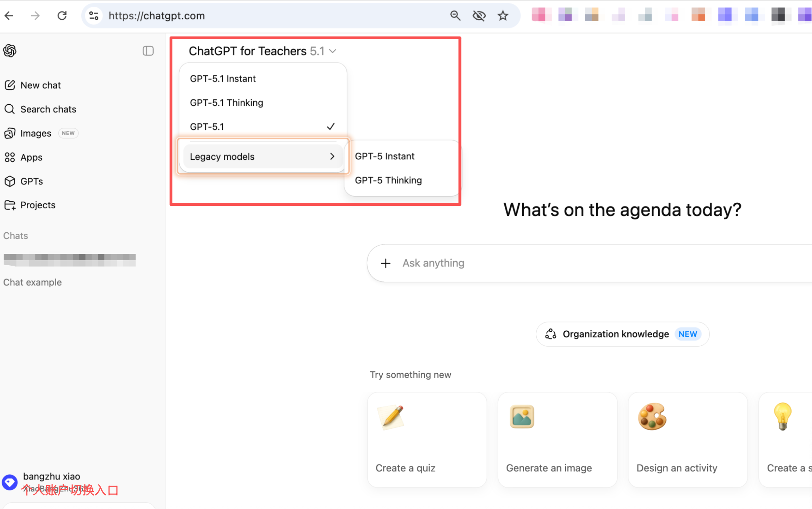Open Organization knowledge button
Image resolution: width=812 pixels, height=509 pixels.
tap(622, 334)
